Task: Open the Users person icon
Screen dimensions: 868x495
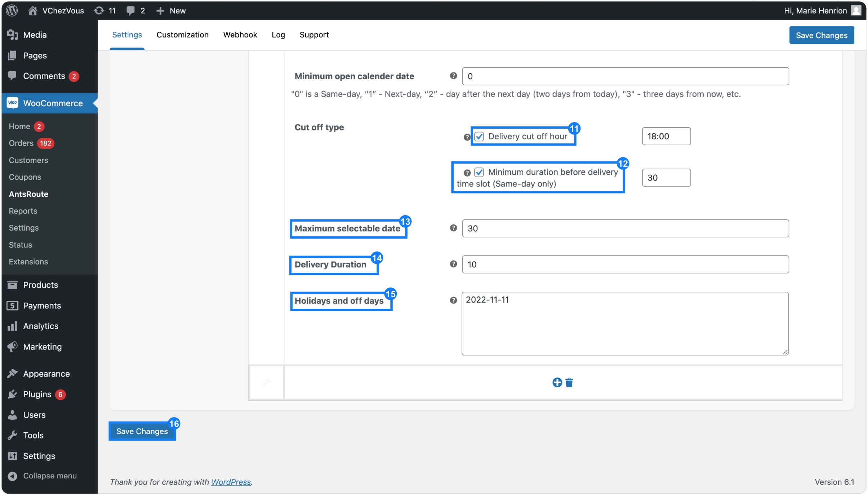Action: [12, 415]
